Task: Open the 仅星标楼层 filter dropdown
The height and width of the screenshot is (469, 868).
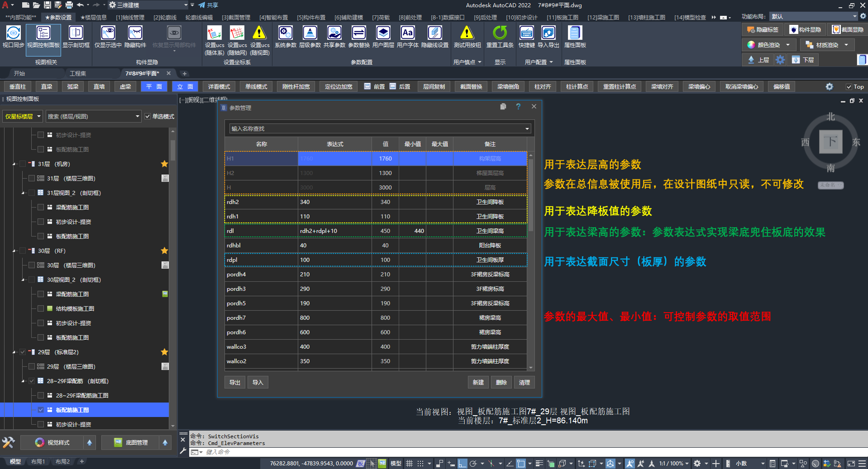Action: coord(23,117)
